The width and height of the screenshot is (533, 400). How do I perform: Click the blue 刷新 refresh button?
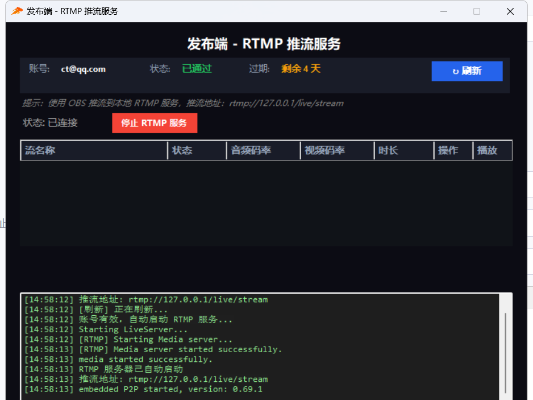[x=467, y=71]
